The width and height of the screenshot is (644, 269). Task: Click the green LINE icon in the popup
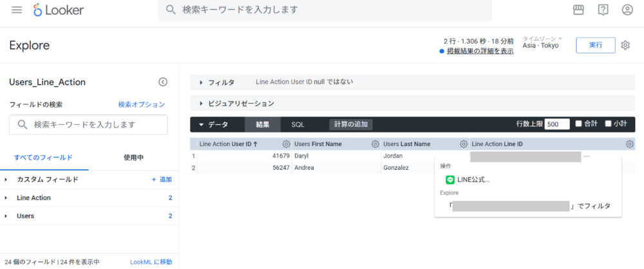point(450,180)
